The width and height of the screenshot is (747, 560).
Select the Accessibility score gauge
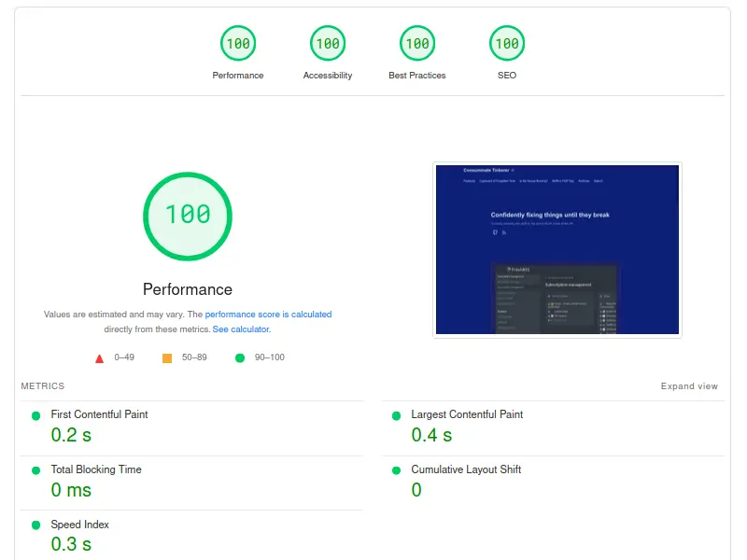[328, 44]
